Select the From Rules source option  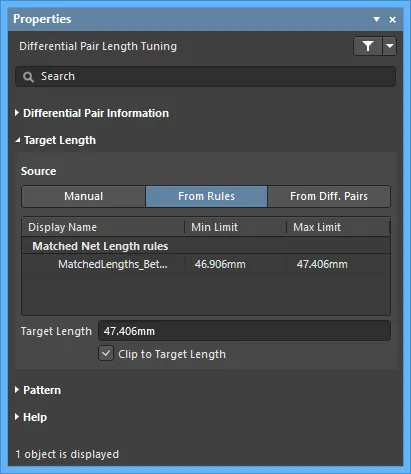pos(206,196)
